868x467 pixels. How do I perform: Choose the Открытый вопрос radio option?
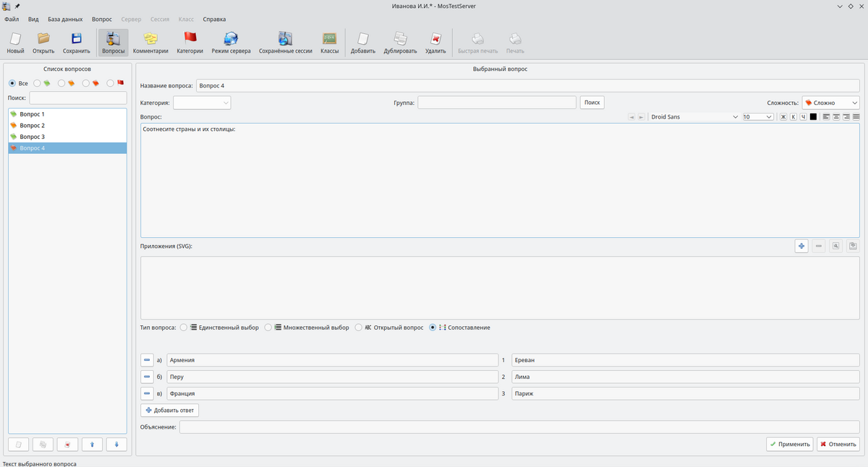tap(359, 327)
